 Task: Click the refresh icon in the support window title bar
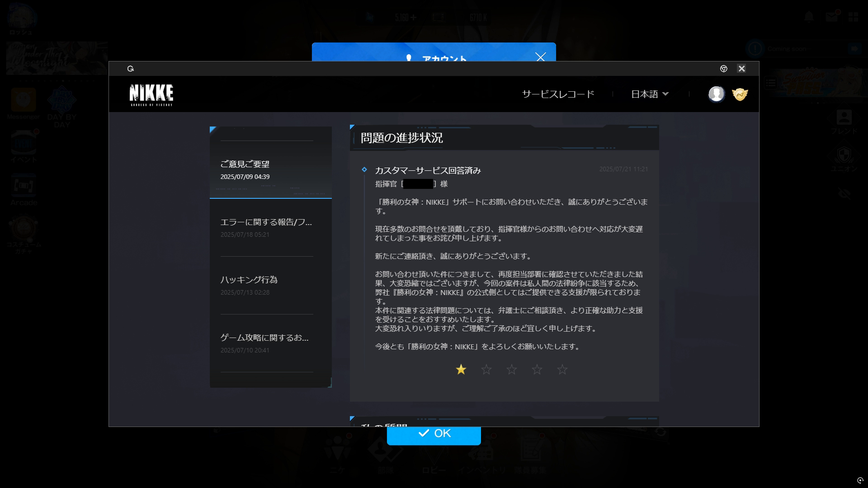[x=131, y=69]
